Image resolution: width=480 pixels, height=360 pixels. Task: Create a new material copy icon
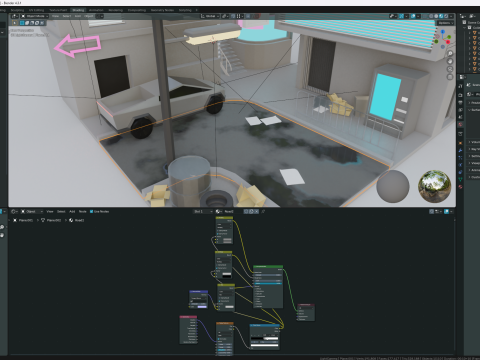pos(251,211)
